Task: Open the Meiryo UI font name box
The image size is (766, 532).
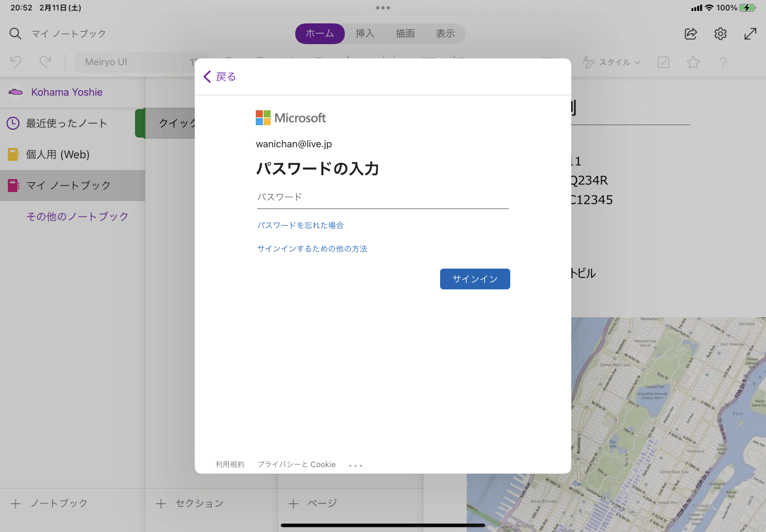Action: (x=127, y=62)
